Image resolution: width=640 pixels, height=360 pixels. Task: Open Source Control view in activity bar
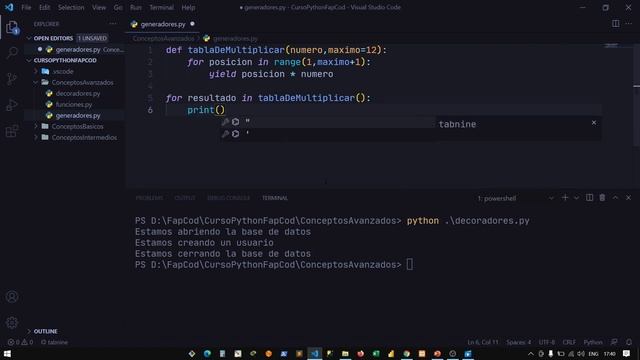[x=12, y=79]
